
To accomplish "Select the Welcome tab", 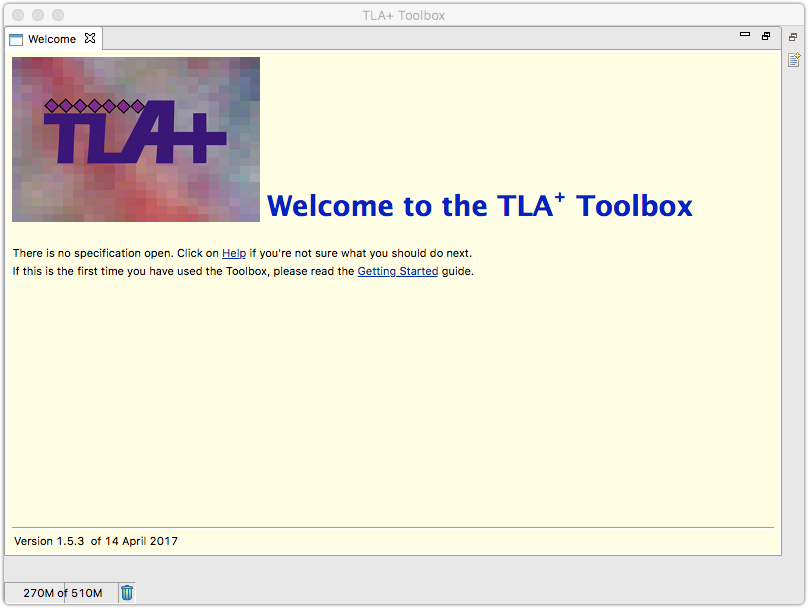I will pyautogui.click(x=52, y=39).
